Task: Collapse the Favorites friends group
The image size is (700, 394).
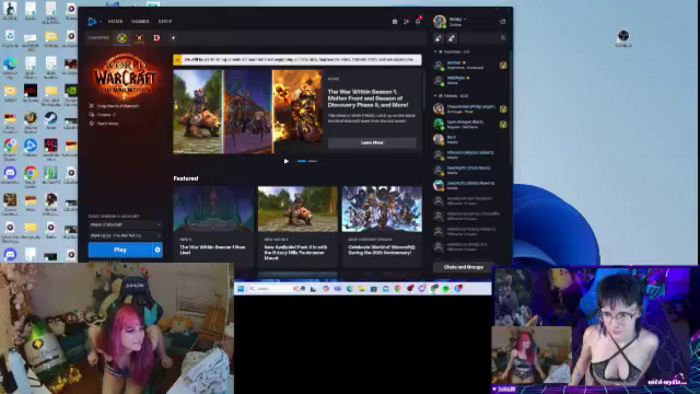Action: coord(436,52)
